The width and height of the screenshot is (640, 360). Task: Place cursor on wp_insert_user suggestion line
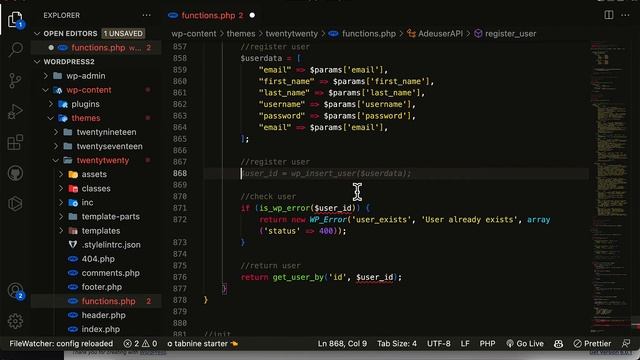click(326, 173)
